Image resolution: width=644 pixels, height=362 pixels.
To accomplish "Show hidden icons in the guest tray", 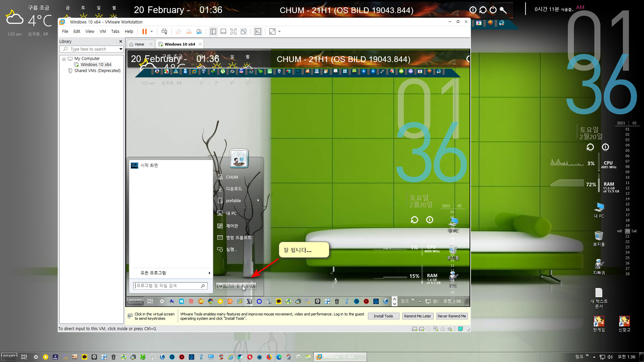I will [420, 301].
